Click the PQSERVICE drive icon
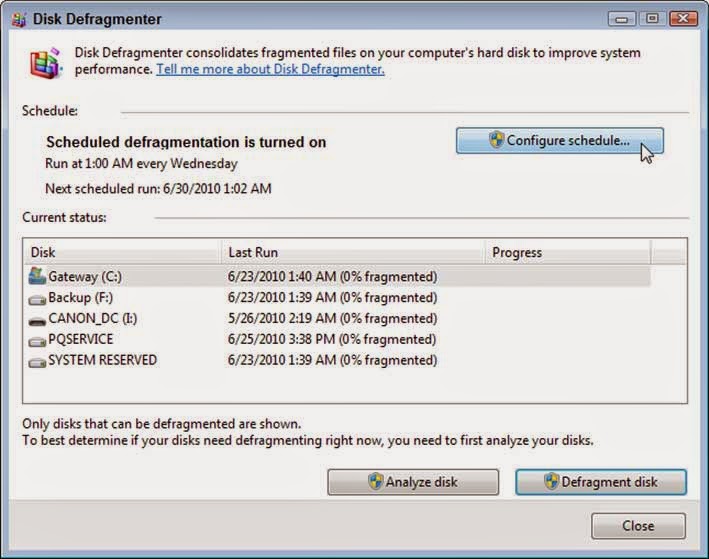 [x=37, y=341]
